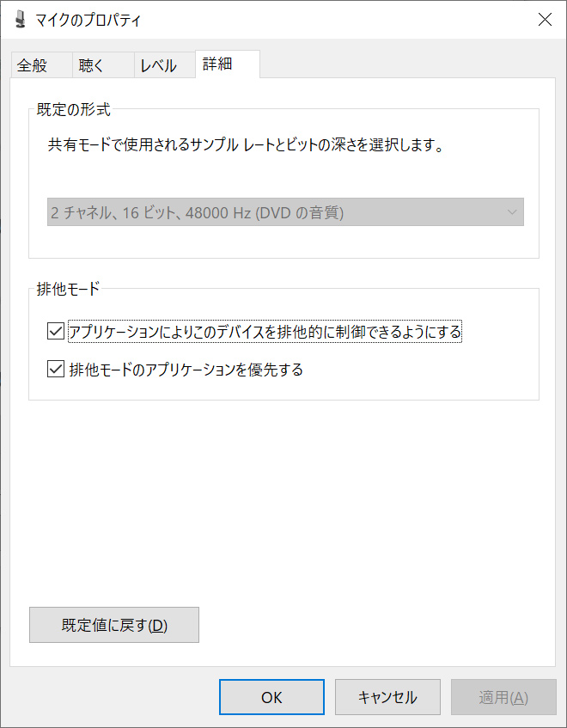Select the 詳細 tab
The image size is (567, 728).
[x=217, y=64]
